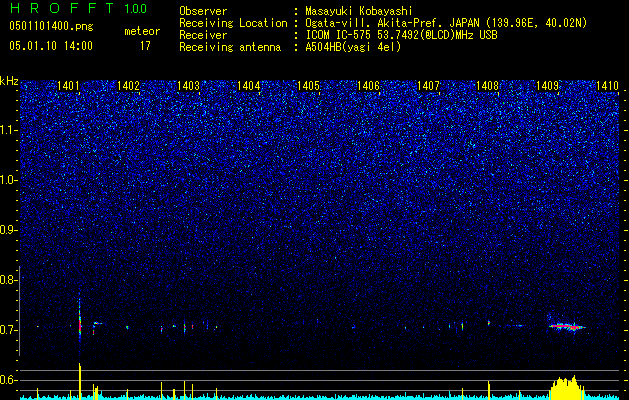Click the Receiving antenna label
The height and width of the screenshot is (400, 629).
click(x=230, y=47)
